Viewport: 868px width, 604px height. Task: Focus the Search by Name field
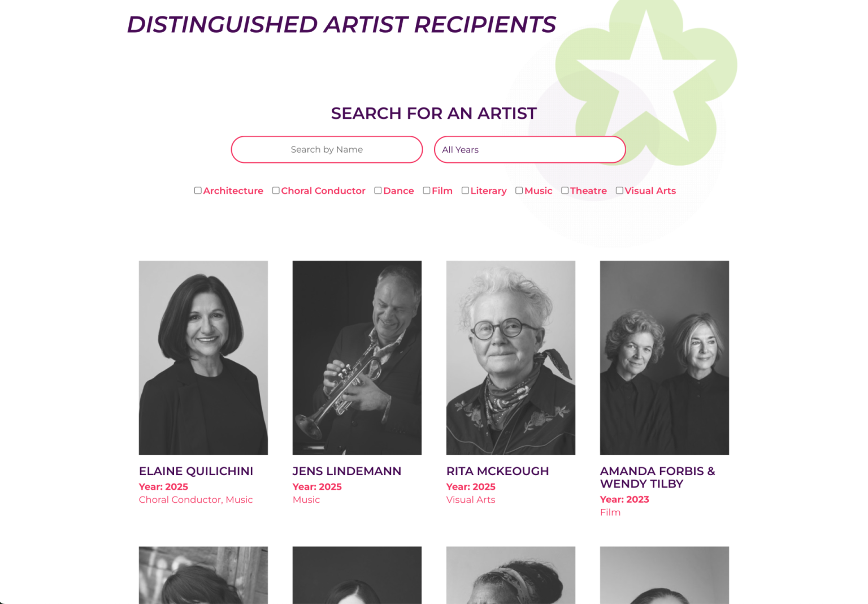[x=327, y=150]
